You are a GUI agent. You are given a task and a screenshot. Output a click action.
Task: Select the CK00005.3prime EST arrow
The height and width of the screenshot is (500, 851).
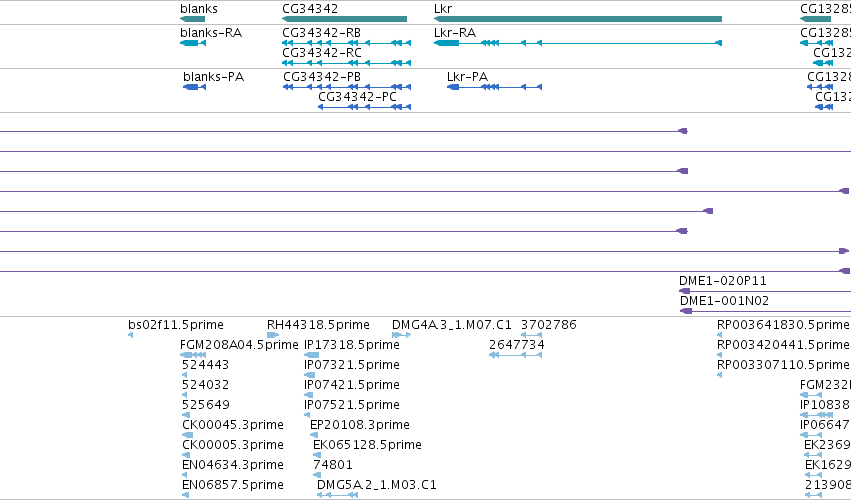[x=186, y=455]
